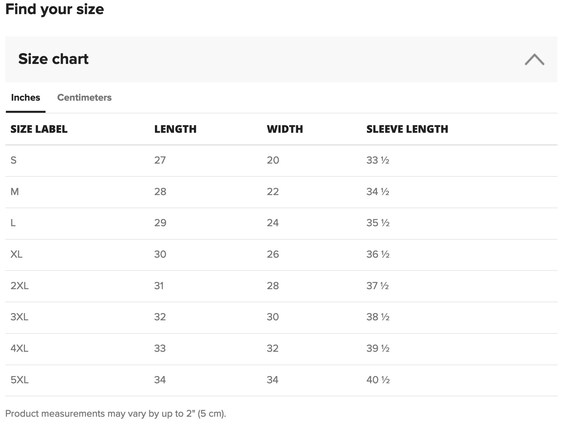Viewport: 570px width, 438px height.
Task: Click the 5XL width value 34
Action: (273, 380)
